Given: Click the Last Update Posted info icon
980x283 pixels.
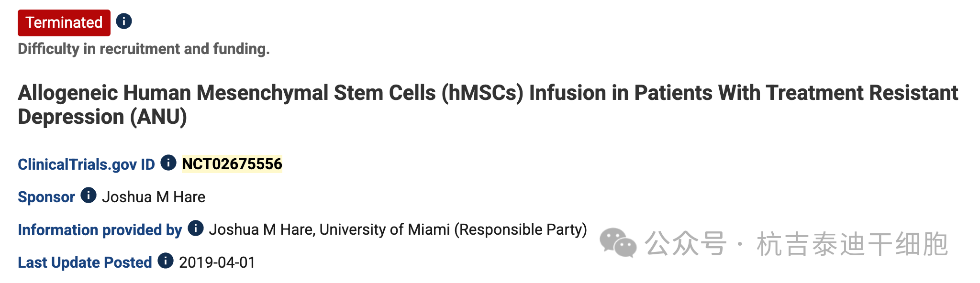Looking at the screenshot, I should point(166,261).
